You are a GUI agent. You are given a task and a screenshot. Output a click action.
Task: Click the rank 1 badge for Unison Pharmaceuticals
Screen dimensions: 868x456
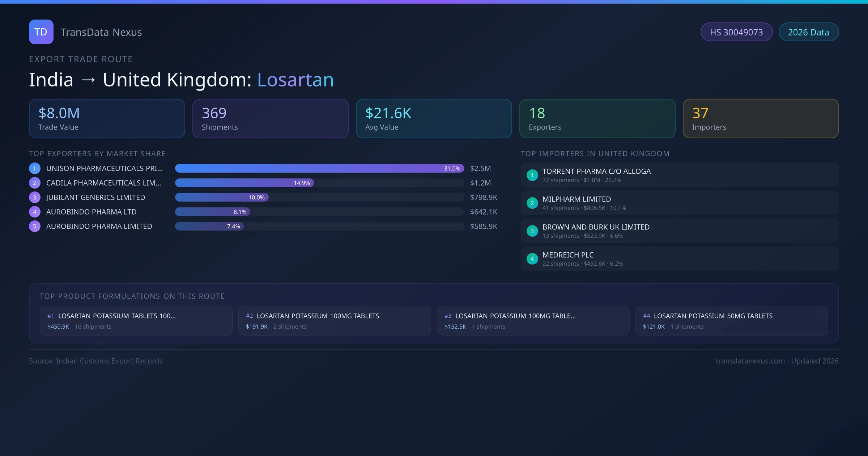pos(34,168)
